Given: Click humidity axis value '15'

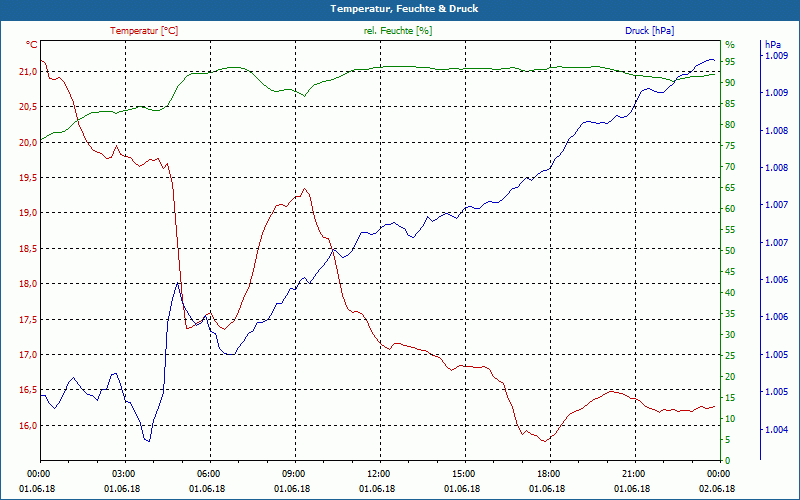Looking at the screenshot, I should (x=730, y=398).
